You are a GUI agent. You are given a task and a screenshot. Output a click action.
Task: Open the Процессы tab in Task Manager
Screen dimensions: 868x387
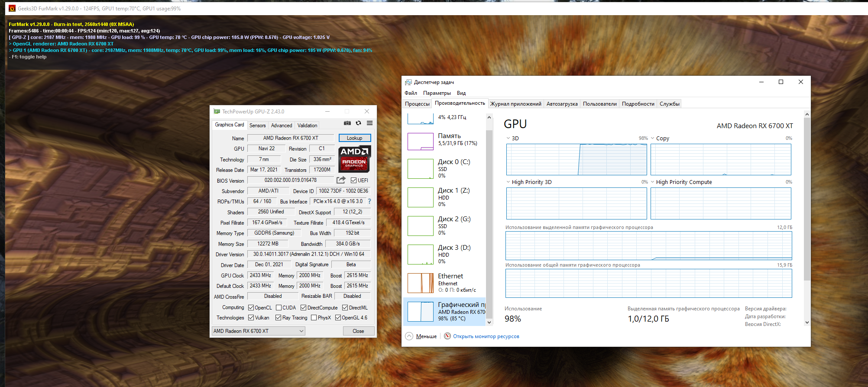[417, 104]
